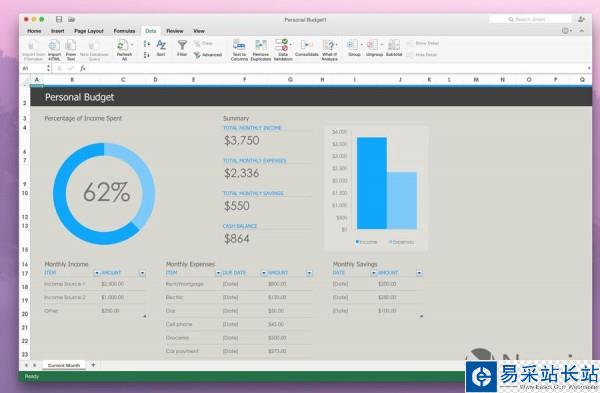
Task: Click the dark blue Income bar
Action: pyautogui.click(x=372, y=183)
